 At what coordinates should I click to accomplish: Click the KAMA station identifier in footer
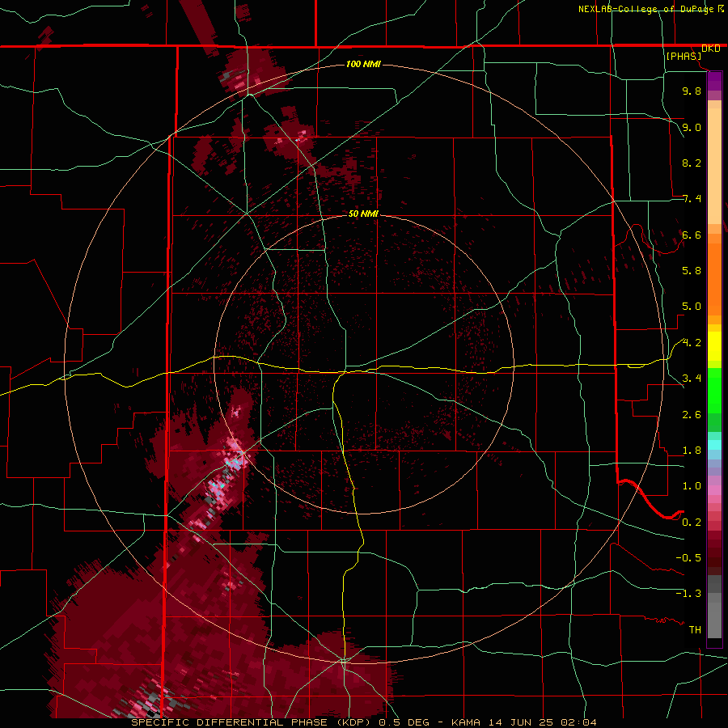(x=468, y=722)
